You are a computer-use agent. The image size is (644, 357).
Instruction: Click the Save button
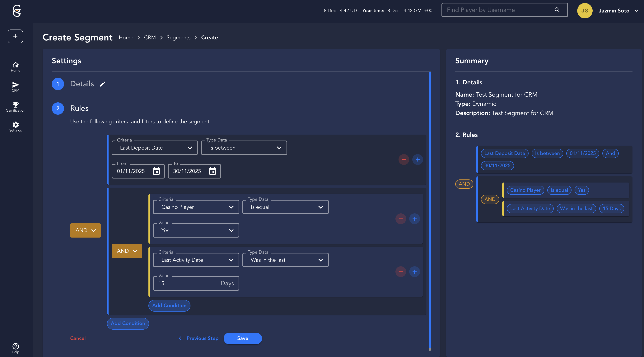pyautogui.click(x=242, y=338)
